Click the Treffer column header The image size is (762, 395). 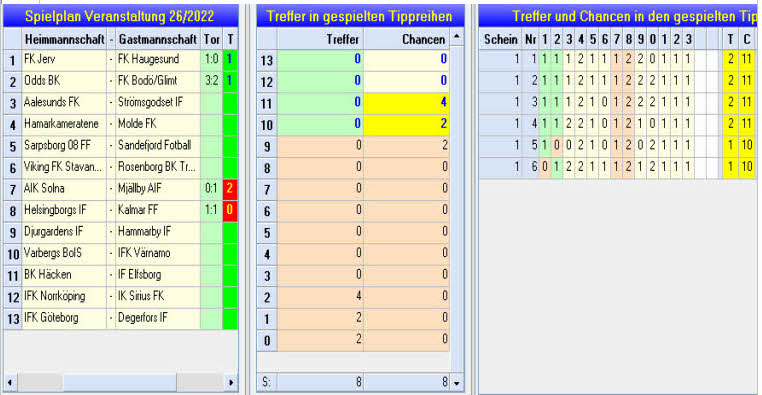tap(321, 39)
